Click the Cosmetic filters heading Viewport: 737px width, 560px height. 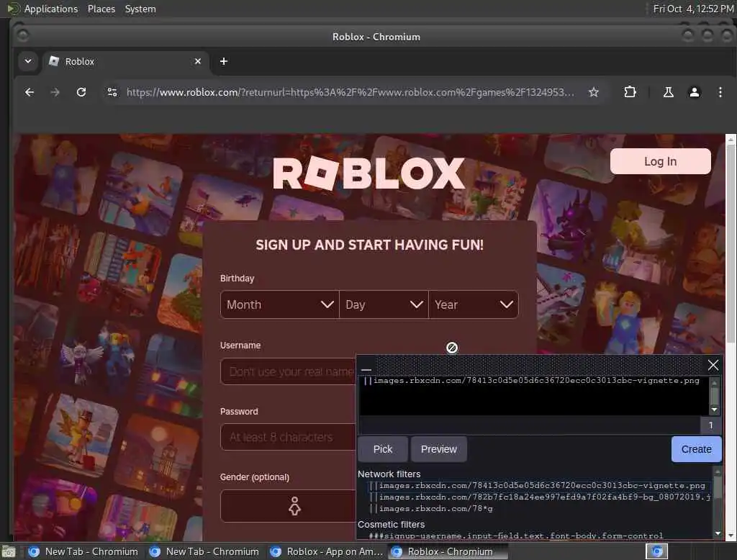tap(391, 524)
